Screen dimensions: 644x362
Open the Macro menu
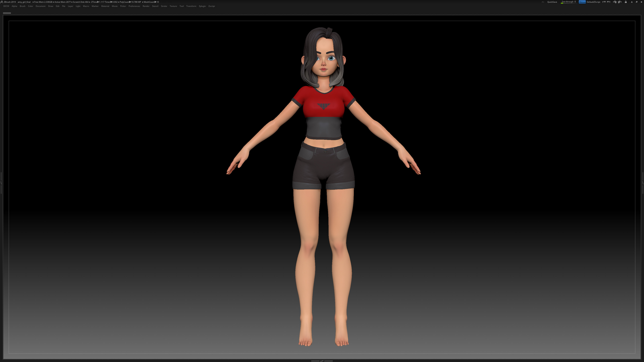click(86, 6)
